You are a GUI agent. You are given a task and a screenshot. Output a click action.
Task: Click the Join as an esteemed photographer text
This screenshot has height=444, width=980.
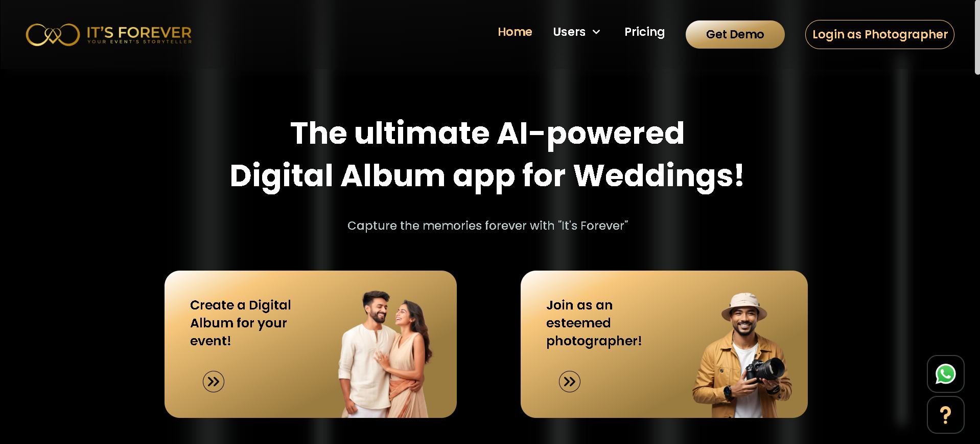[x=594, y=323]
